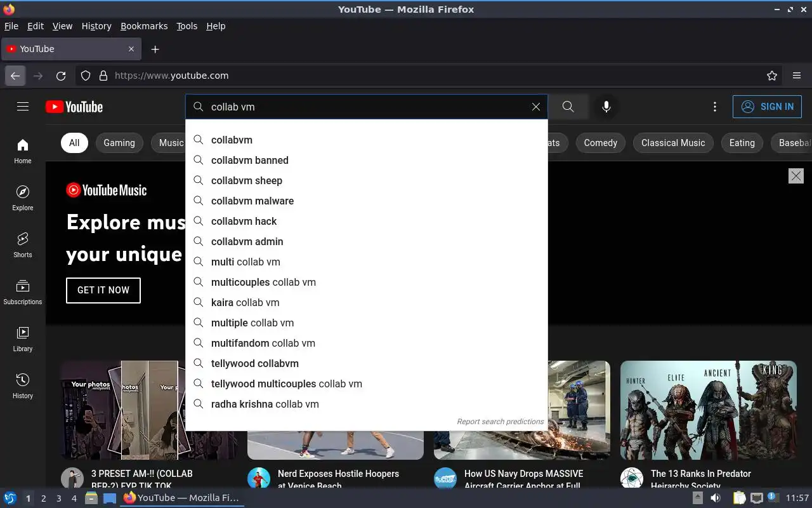Click the magnifier search button
The image size is (812, 508).
coord(568,107)
